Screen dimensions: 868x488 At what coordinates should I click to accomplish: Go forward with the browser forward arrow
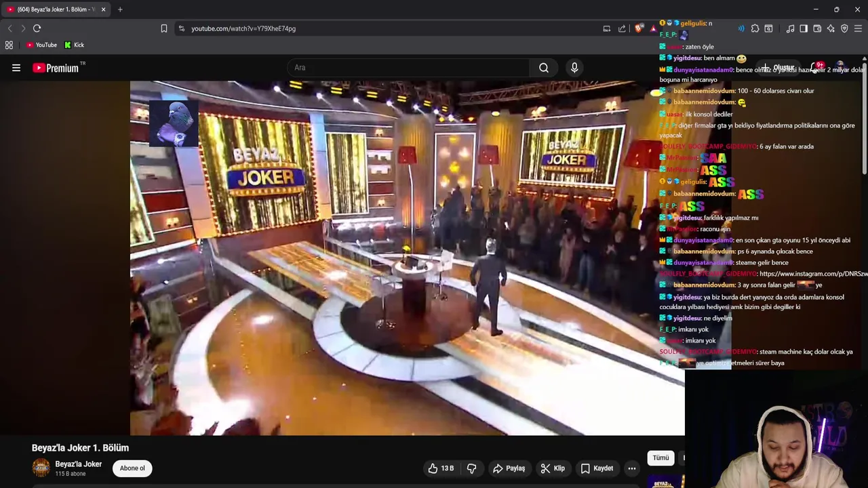pos(23,28)
